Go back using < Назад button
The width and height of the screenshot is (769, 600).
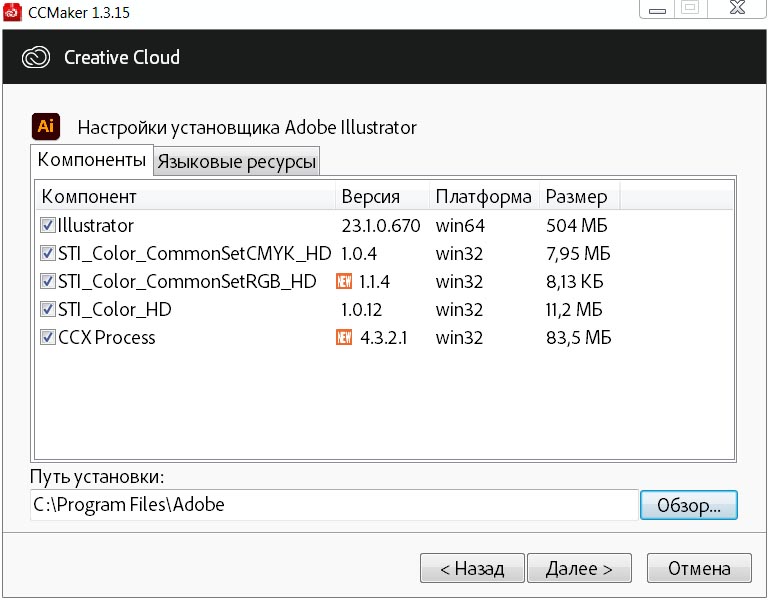(472, 568)
